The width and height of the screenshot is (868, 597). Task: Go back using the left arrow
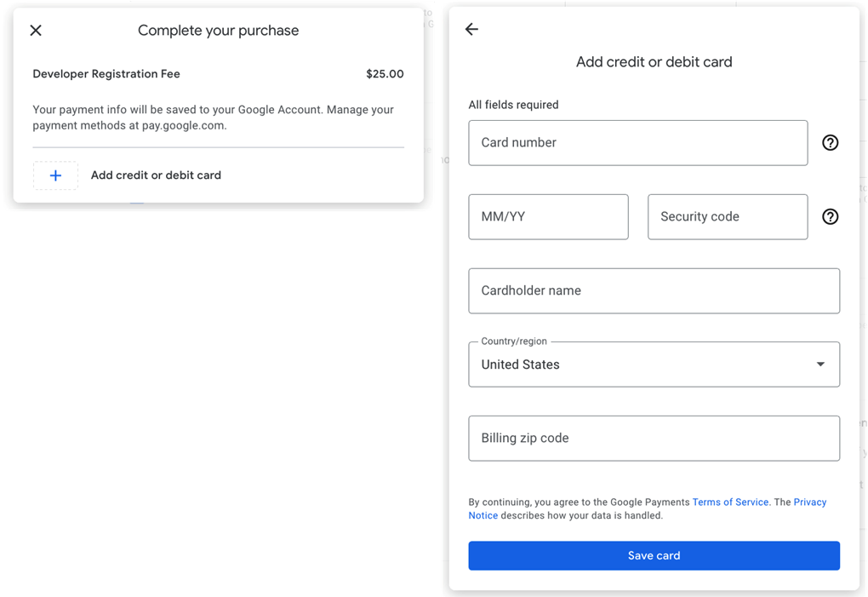[471, 30]
